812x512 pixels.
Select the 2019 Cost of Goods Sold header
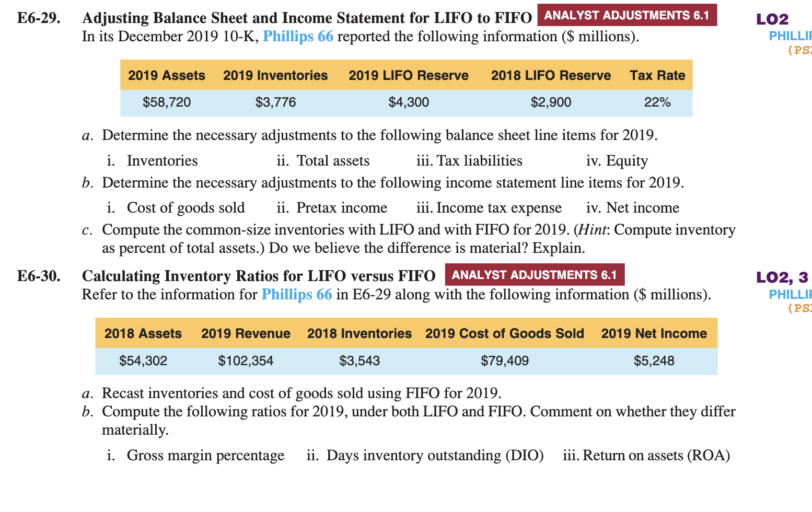pos(504,333)
